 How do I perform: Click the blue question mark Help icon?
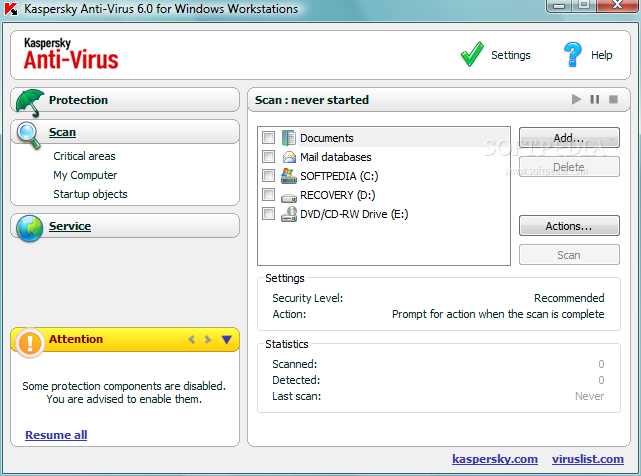(573, 54)
